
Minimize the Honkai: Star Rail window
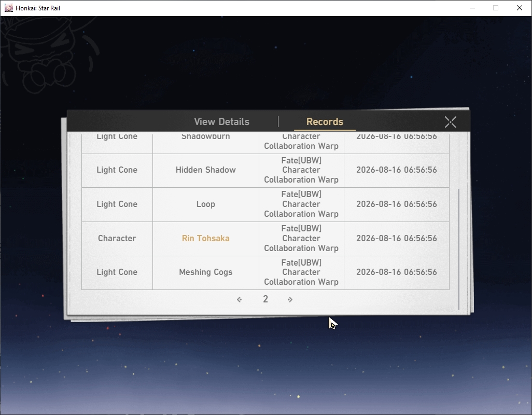click(472, 8)
